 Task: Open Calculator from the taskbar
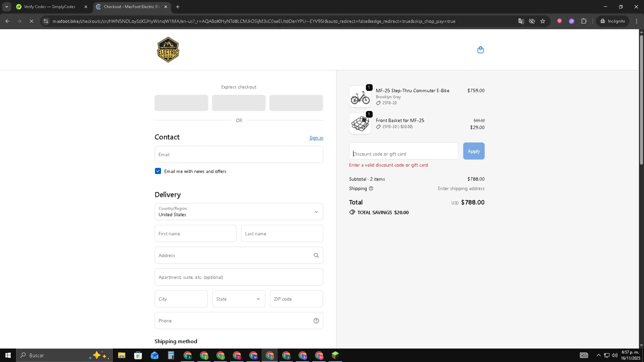(171, 355)
